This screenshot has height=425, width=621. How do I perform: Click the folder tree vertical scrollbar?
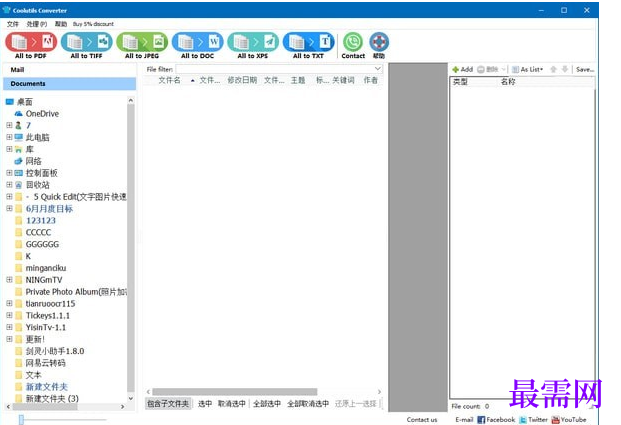tap(131, 248)
